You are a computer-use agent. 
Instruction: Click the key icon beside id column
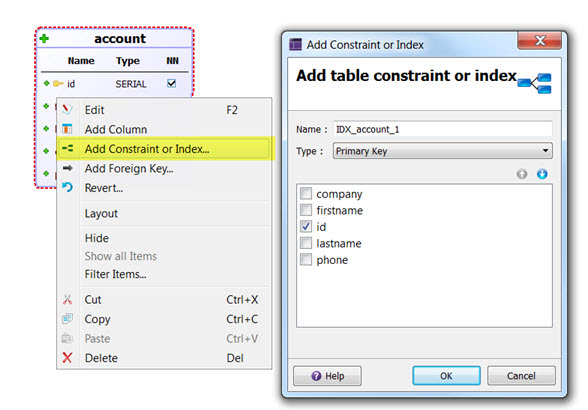click(58, 83)
